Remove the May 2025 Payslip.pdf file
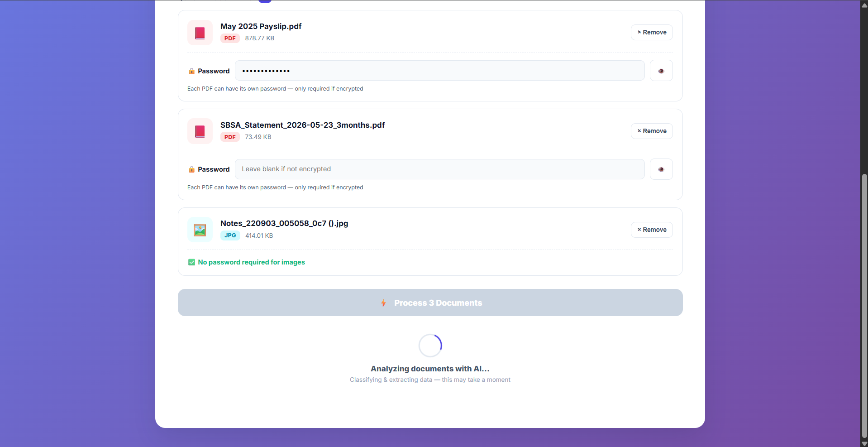Screen dimensions: 868x447 coord(652,32)
